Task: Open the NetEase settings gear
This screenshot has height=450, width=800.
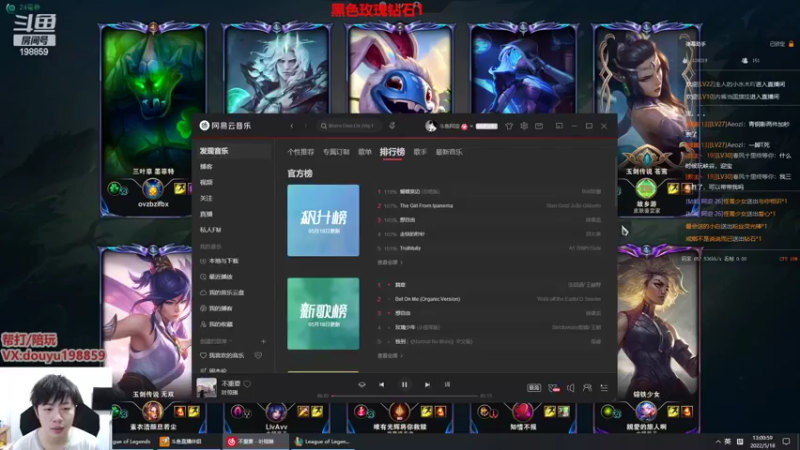Action: pos(524,126)
